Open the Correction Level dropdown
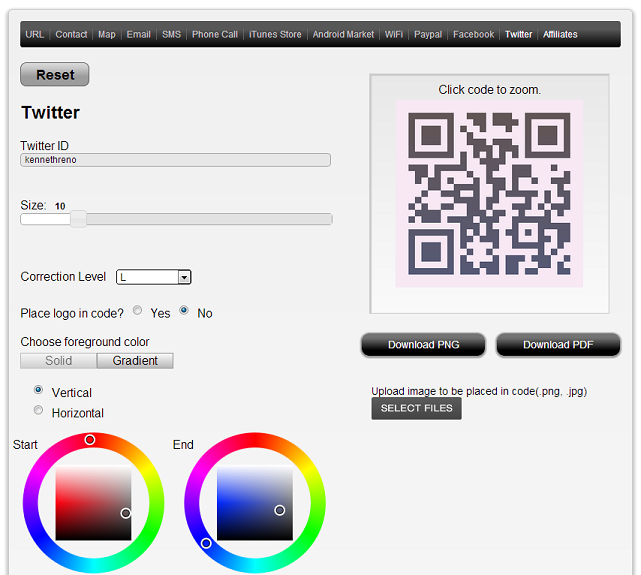 click(x=154, y=277)
